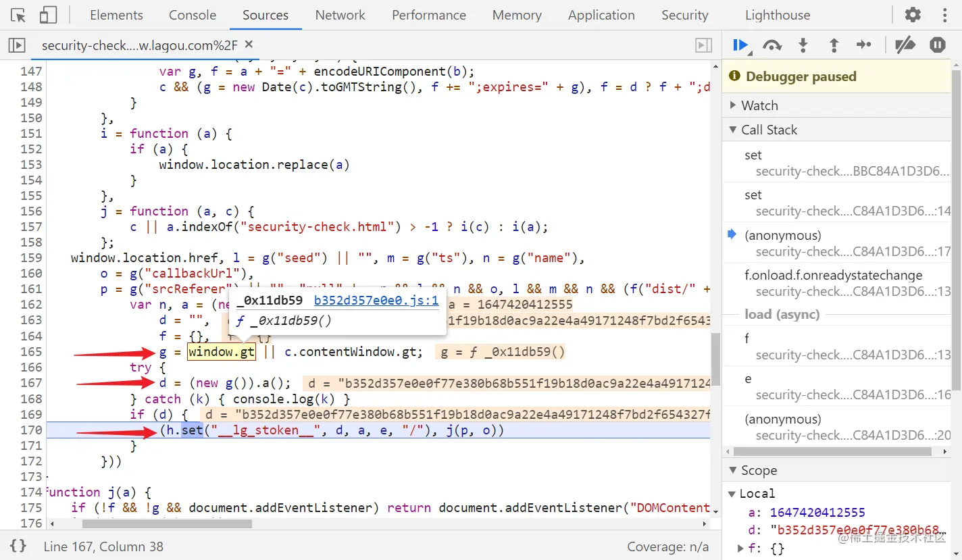Click the window.gt expression in code
Viewport: 962px width, 560px height.
click(222, 352)
